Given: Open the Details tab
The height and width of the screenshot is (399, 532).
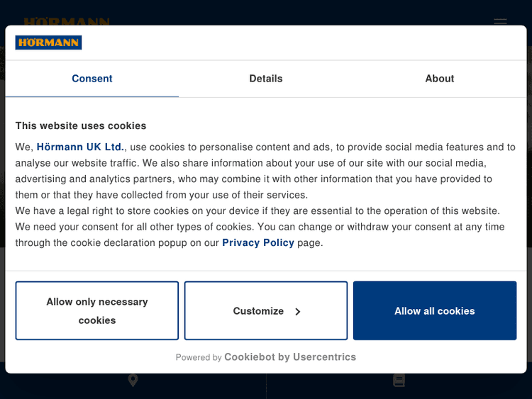Looking at the screenshot, I should tap(266, 79).
